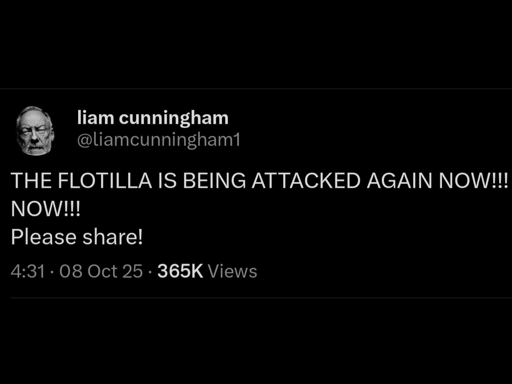The width and height of the screenshot is (512, 384).
Task: Click the second-line NOW!!! text
Action: pos(45,209)
